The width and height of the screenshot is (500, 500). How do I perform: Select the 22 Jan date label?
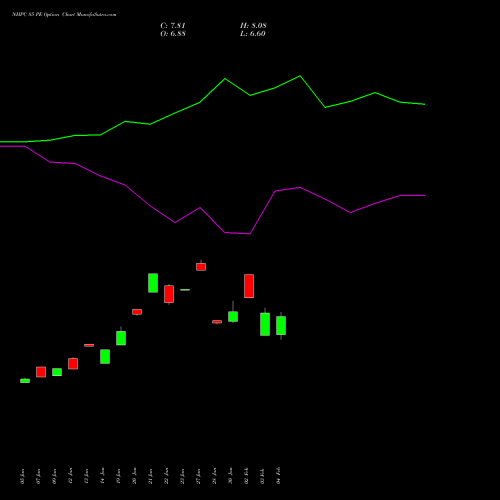[x=166, y=476]
